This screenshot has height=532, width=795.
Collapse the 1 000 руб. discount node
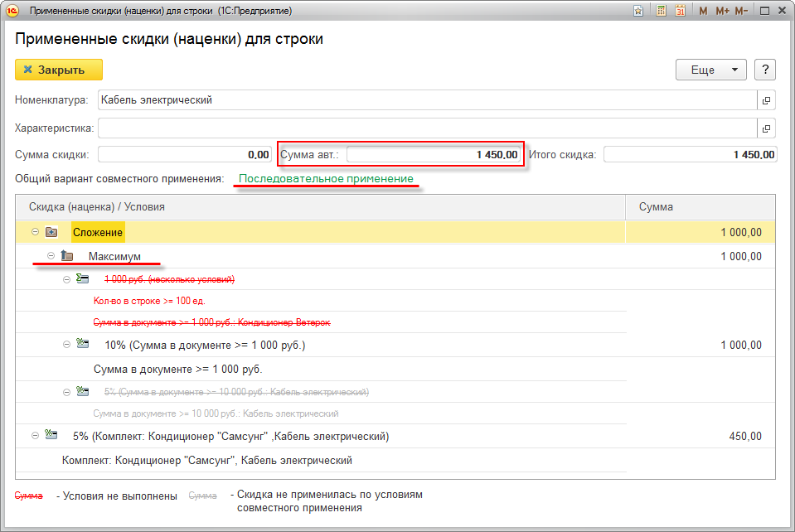[x=66, y=280]
